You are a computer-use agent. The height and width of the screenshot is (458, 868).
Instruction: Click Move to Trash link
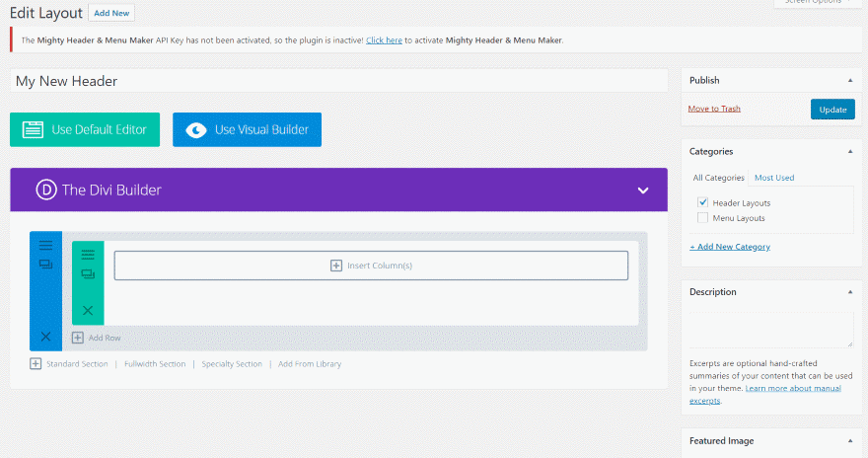click(714, 109)
